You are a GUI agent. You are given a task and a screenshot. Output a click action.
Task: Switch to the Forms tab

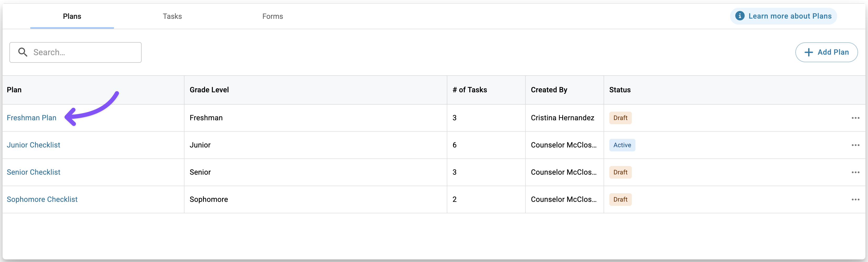(x=273, y=16)
